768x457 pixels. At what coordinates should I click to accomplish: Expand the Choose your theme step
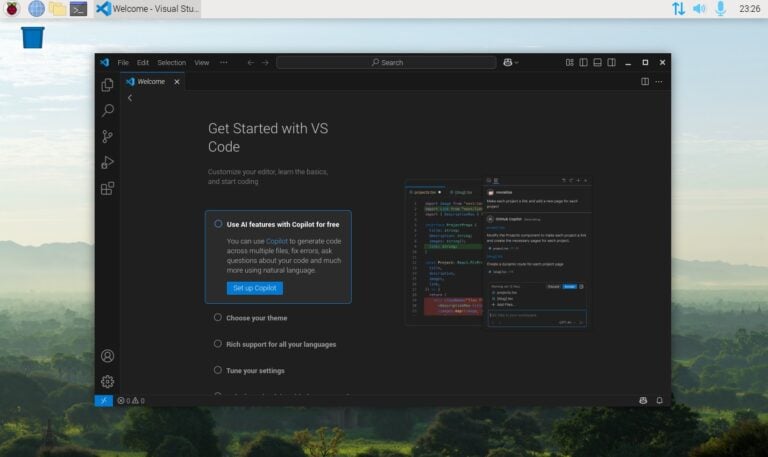[257, 318]
